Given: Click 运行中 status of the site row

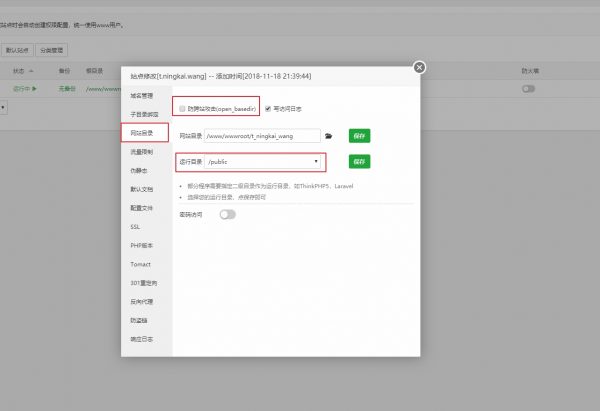Looking at the screenshot, I should pyautogui.click(x=25, y=89).
